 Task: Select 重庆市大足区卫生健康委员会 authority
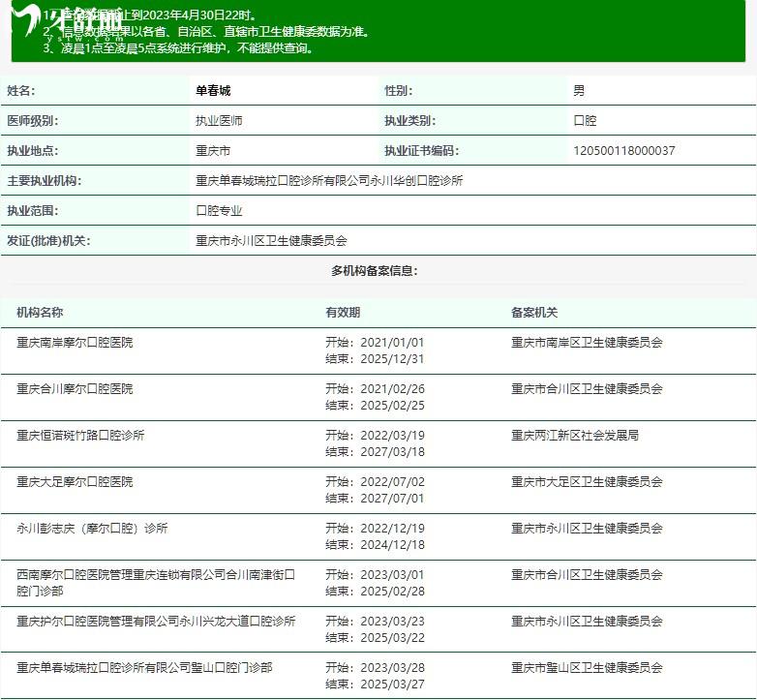pyautogui.click(x=587, y=481)
